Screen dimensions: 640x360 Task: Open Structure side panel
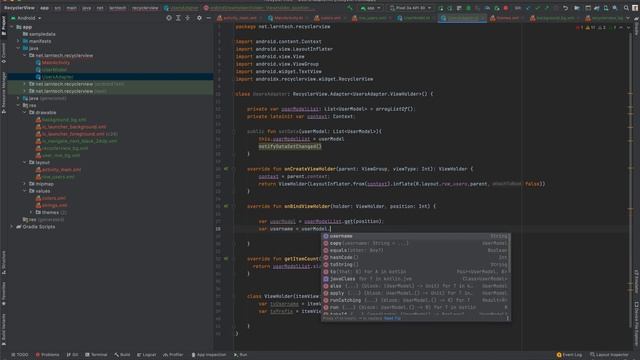point(4,263)
